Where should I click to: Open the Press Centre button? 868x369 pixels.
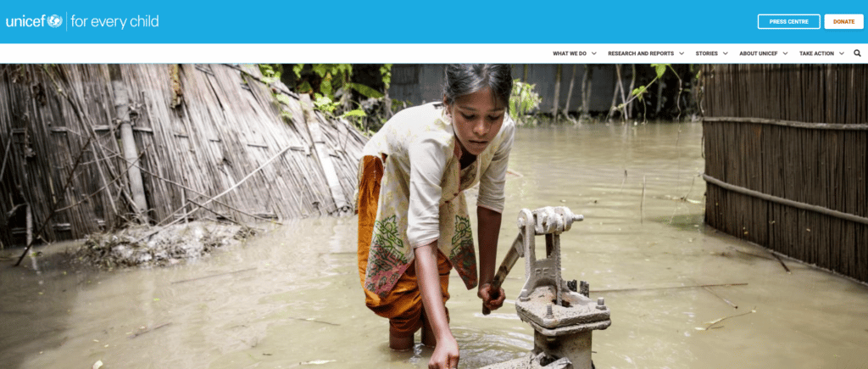click(x=789, y=21)
